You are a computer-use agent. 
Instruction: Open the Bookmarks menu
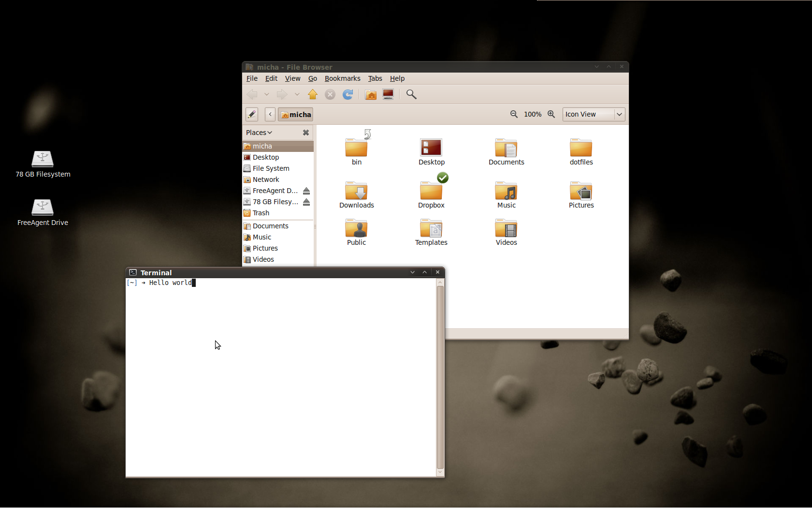tap(342, 78)
